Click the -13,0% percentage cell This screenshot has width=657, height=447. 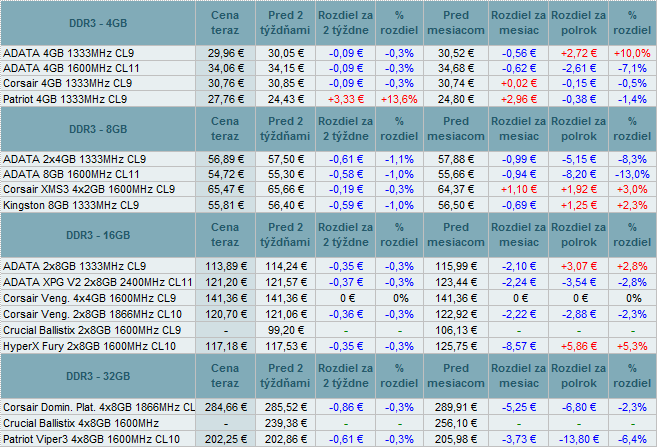pos(632,174)
